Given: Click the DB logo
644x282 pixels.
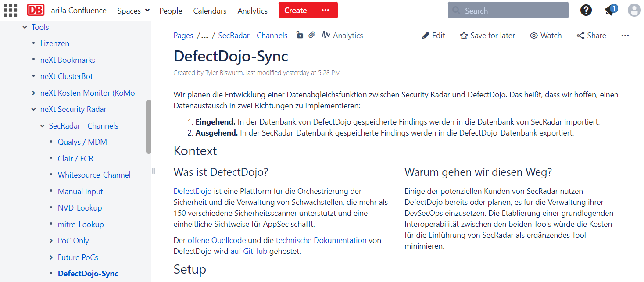Looking at the screenshot, I should tap(36, 10).
